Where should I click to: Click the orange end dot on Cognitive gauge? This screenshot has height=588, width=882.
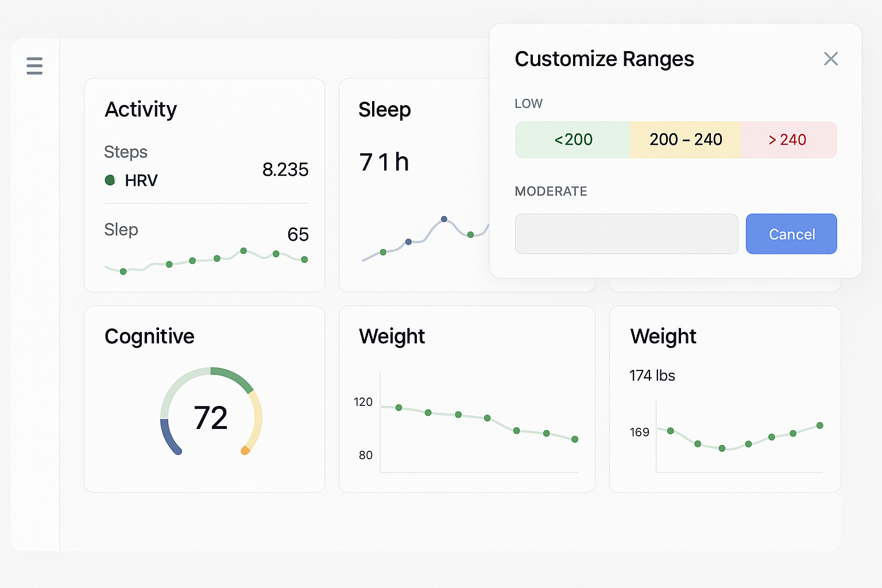point(245,450)
